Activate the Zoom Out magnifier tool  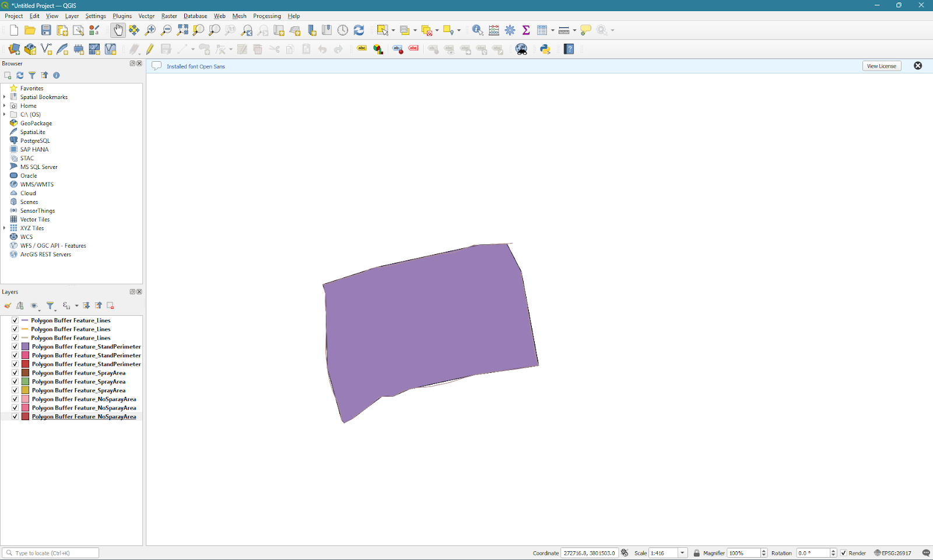(166, 30)
